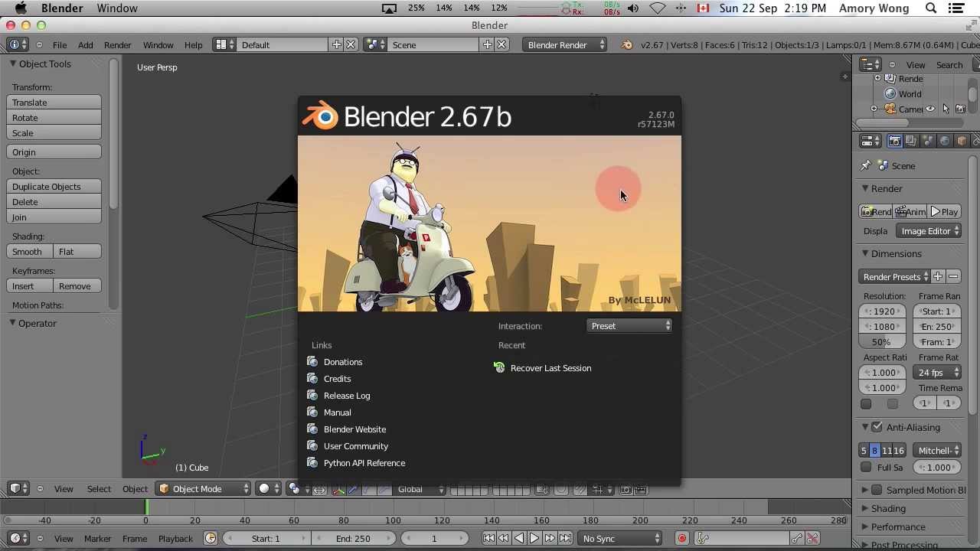Click the Translate button
980x551 pixels.
click(x=54, y=103)
